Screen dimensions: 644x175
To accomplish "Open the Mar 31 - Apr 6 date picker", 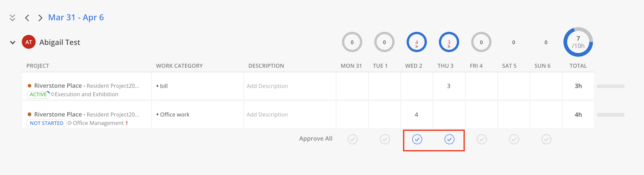I will (76, 17).
